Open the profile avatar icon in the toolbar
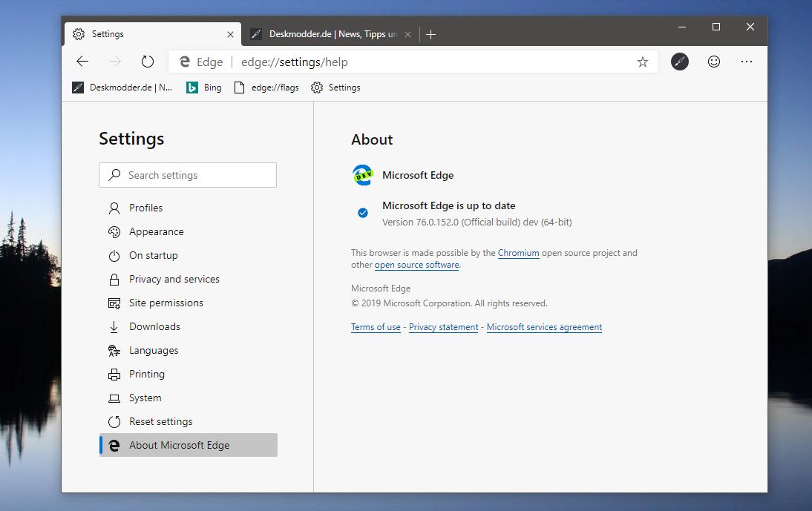The width and height of the screenshot is (812, 511). pos(679,62)
